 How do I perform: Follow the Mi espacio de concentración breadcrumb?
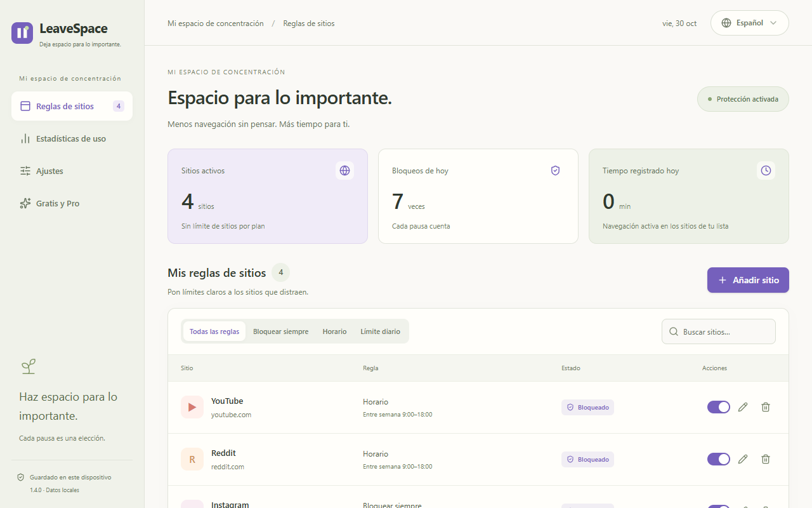click(x=216, y=23)
